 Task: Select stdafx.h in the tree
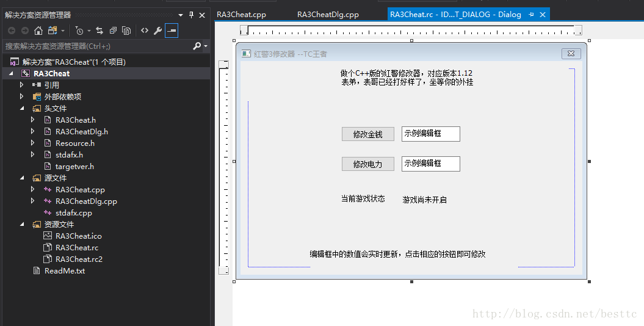[x=69, y=155]
